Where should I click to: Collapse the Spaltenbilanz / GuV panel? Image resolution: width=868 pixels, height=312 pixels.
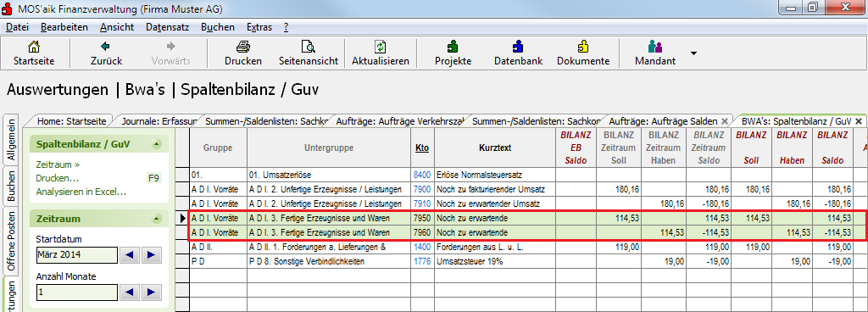click(157, 144)
